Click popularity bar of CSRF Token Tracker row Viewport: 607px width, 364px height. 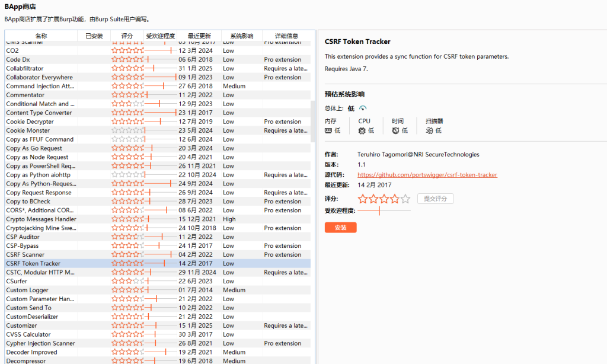tap(160, 263)
